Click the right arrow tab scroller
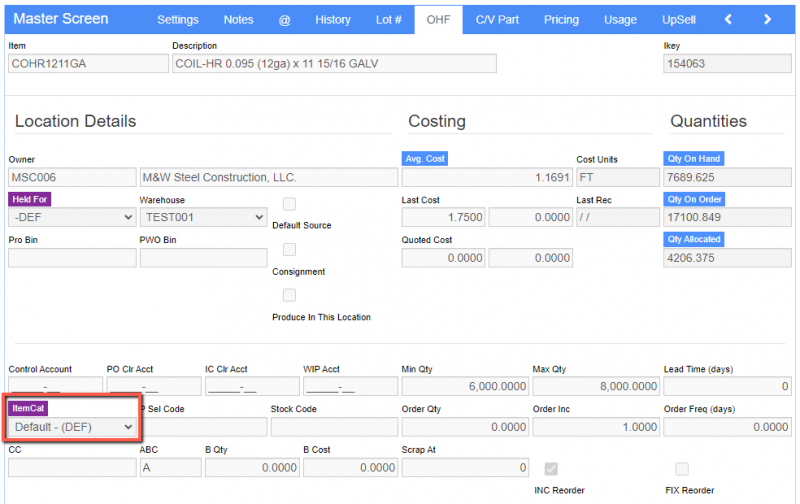Viewport: 800px width, 504px height. point(767,19)
